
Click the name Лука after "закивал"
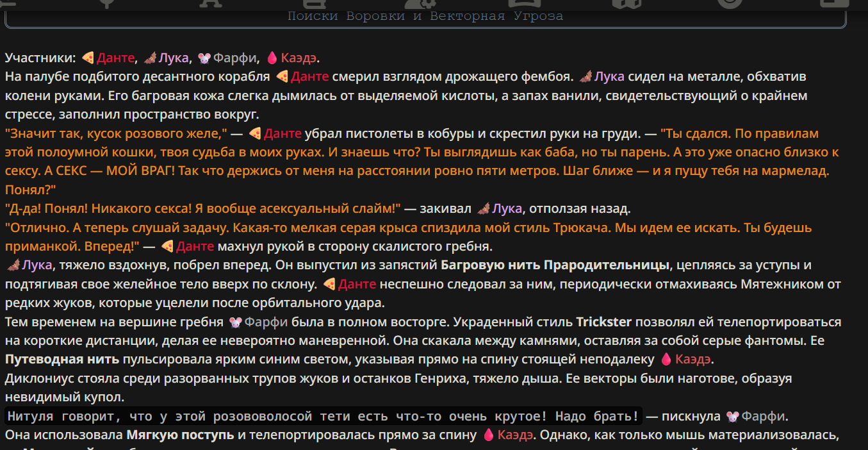click(507, 208)
